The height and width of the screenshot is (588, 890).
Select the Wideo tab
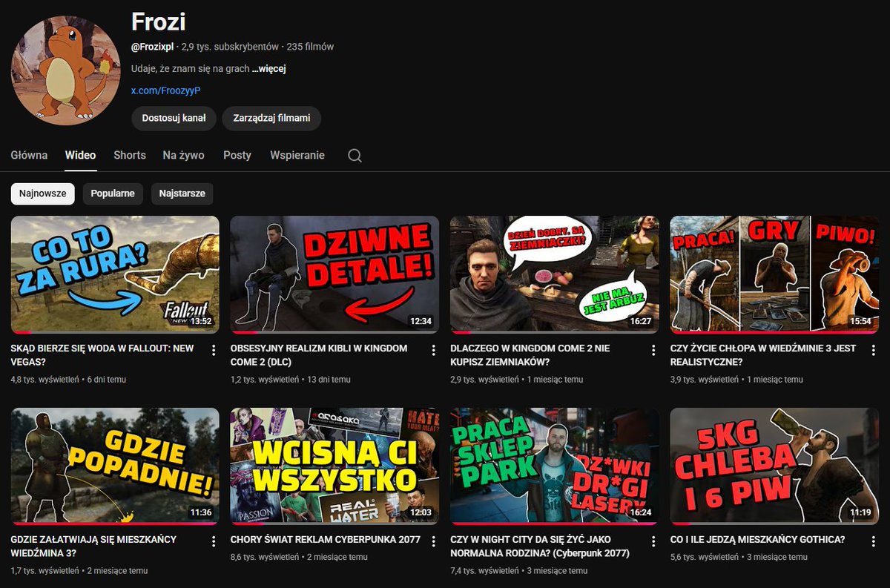pyautogui.click(x=80, y=155)
